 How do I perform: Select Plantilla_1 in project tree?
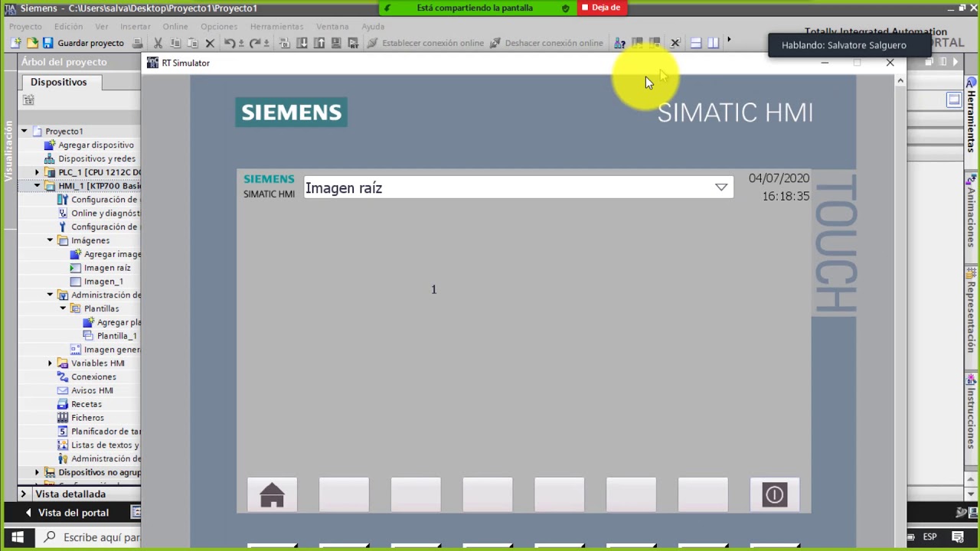[109, 336]
